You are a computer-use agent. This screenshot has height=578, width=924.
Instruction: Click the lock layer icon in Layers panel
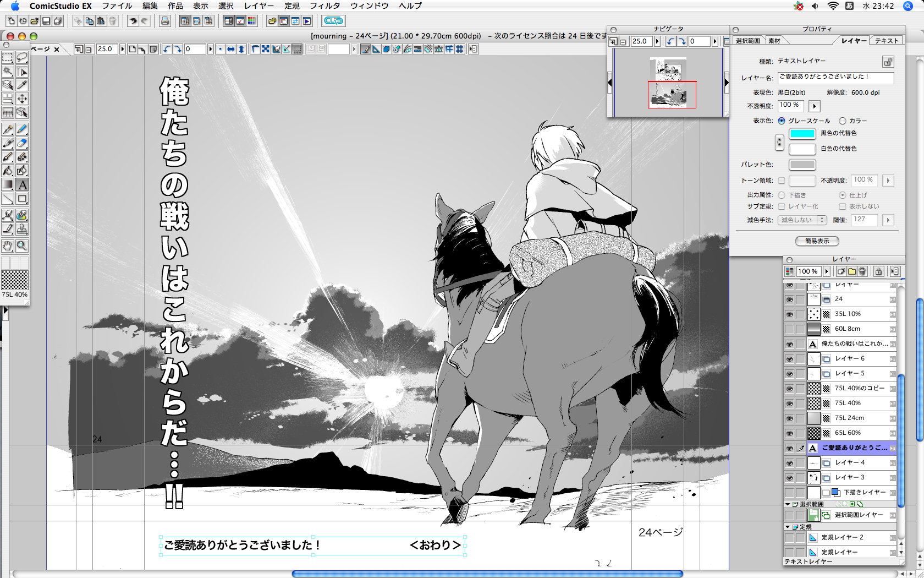point(878,271)
